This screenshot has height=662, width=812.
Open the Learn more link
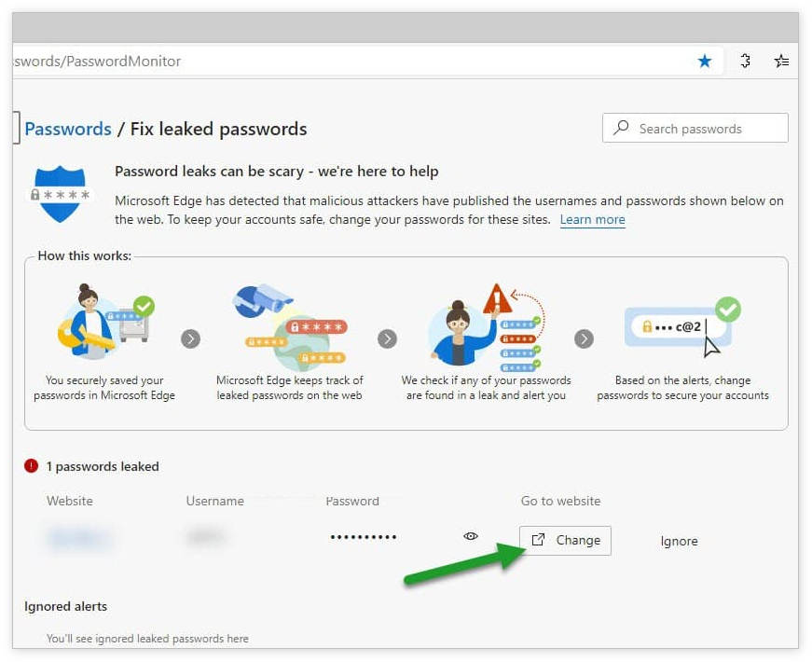(x=592, y=220)
